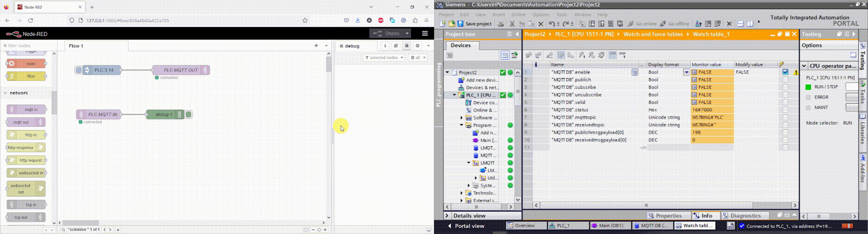The height and width of the screenshot is (234, 868).
Task: Open the sidebar tabs dropdown arrow
Action: pyautogui.click(x=428, y=45)
